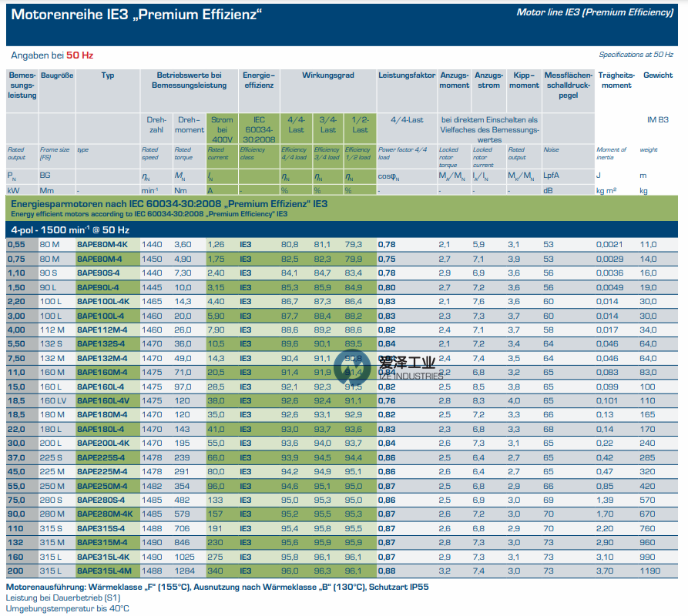Select motor type 8APE160M-4

(102, 372)
